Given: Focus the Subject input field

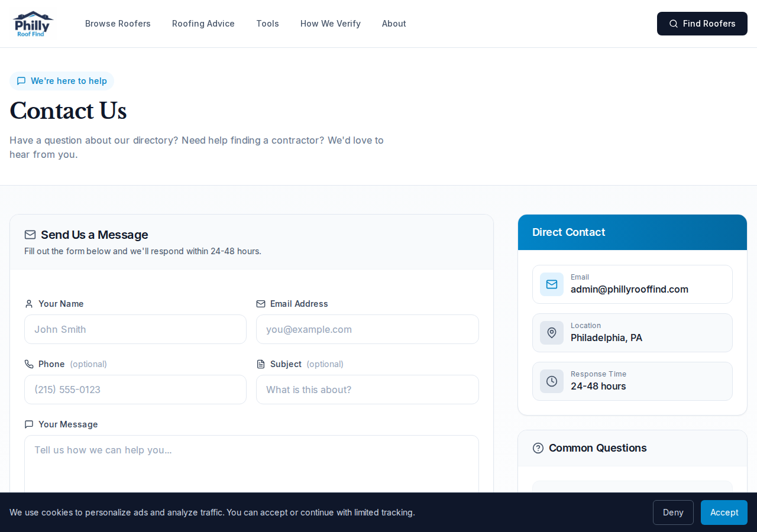Looking at the screenshot, I should (x=367, y=390).
